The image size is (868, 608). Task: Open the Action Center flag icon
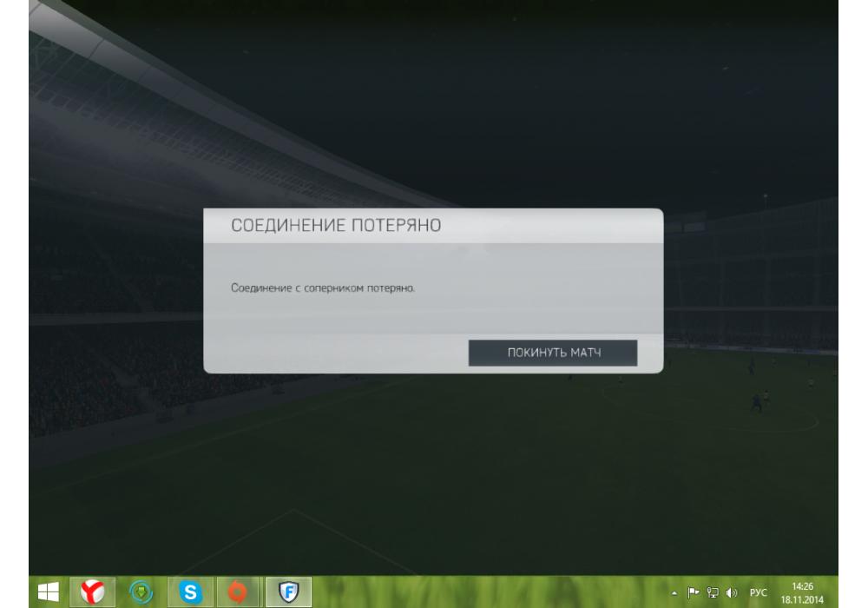693,593
